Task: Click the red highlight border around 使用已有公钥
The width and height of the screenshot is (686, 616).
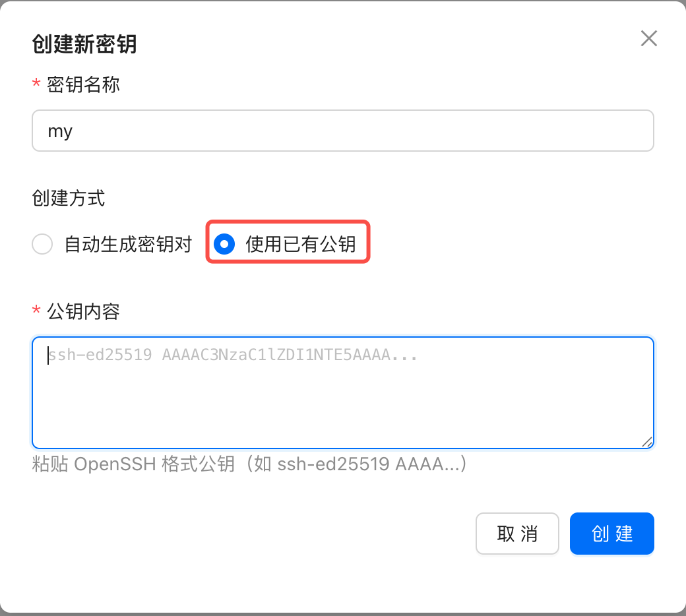Action: pyautogui.click(x=288, y=223)
